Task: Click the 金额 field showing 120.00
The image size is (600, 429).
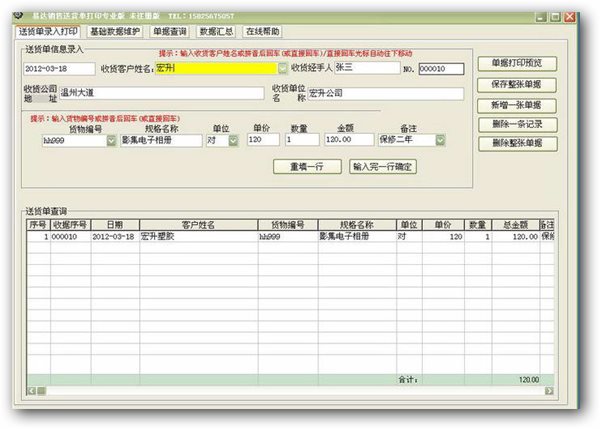Action: click(x=349, y=139)
